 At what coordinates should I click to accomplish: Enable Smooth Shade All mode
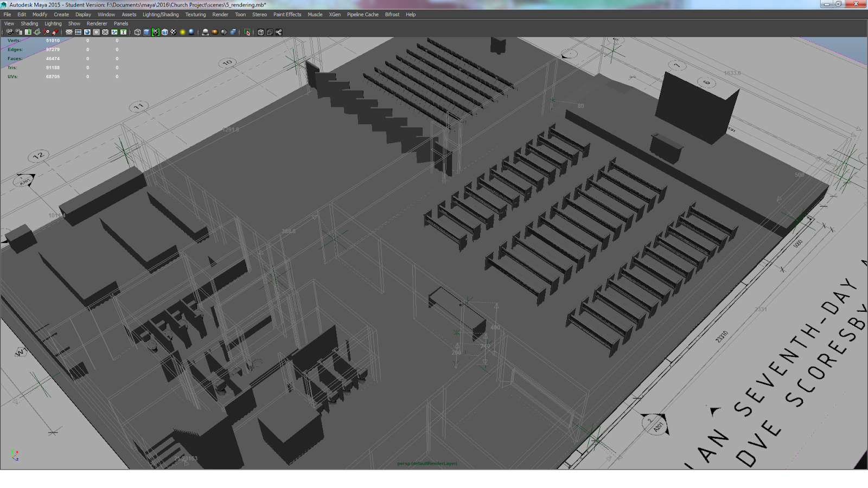point(146,32)
